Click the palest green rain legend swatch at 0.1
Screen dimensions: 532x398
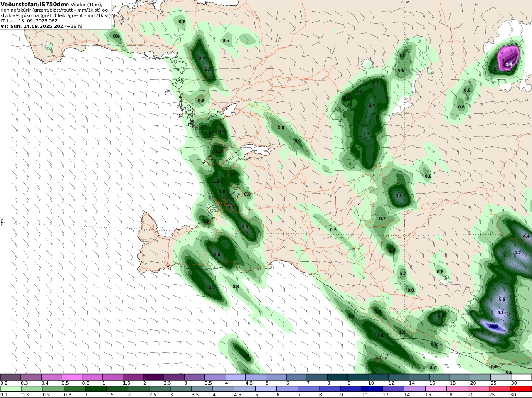click(x=10, y=389)
